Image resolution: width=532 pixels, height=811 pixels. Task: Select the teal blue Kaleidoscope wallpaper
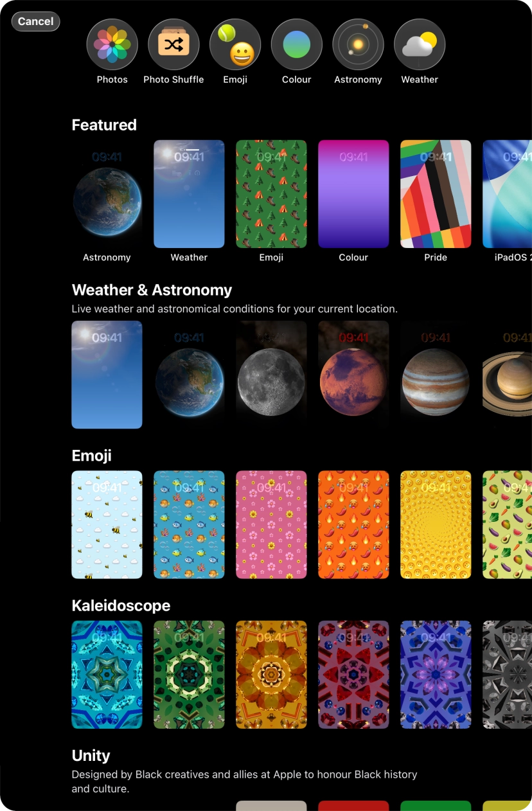[107, 675]
